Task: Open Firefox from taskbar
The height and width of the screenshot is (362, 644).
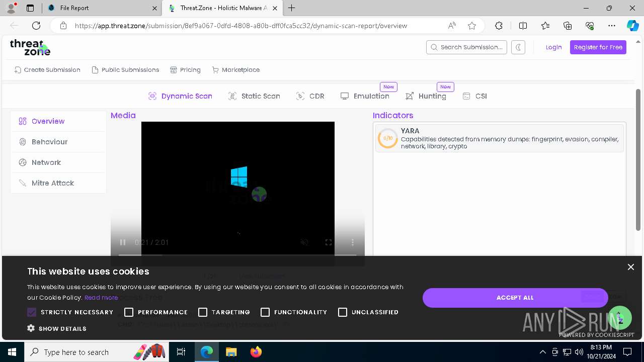Action: pos(256,352)
